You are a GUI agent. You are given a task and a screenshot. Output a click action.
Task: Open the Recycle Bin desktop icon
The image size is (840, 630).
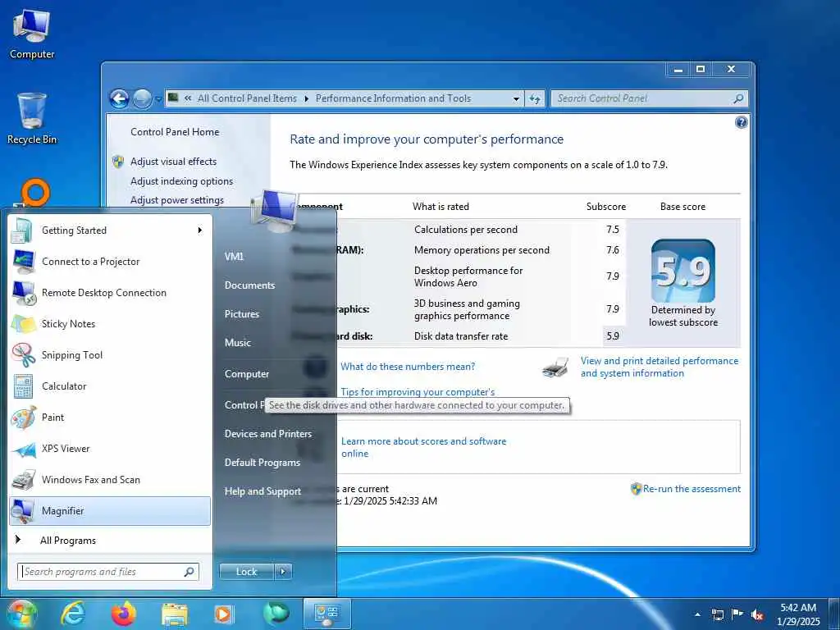pyautogui.click(x=32, y=119)
